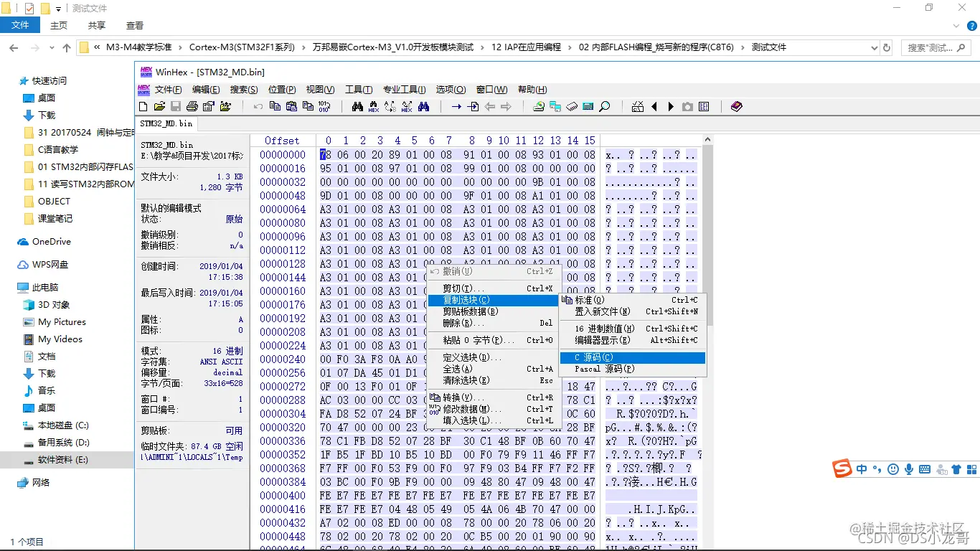This screenshot has height=551, width=980.
Task: Select 软件资料 (E:) drive in sidebar
Action: (67, 460)
